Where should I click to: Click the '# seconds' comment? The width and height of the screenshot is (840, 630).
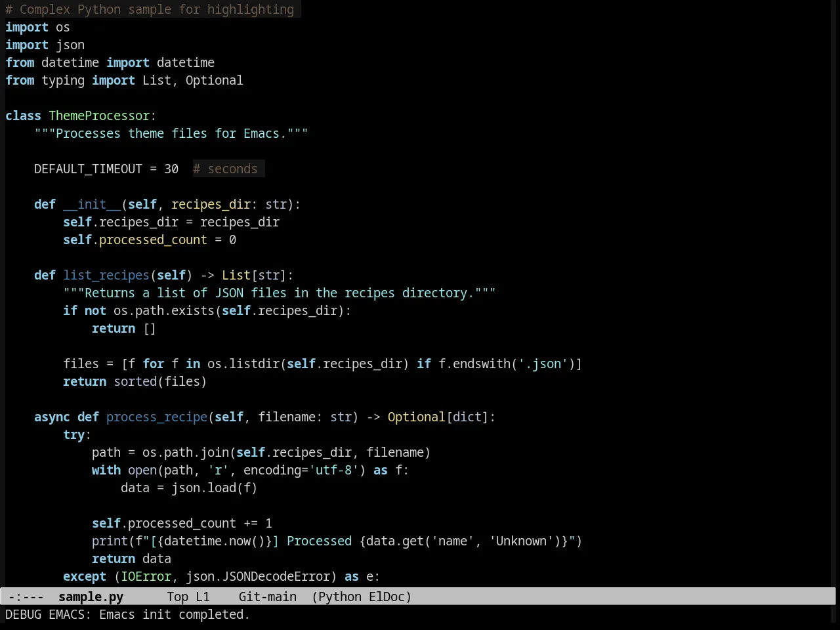click(x=225, y=169)
